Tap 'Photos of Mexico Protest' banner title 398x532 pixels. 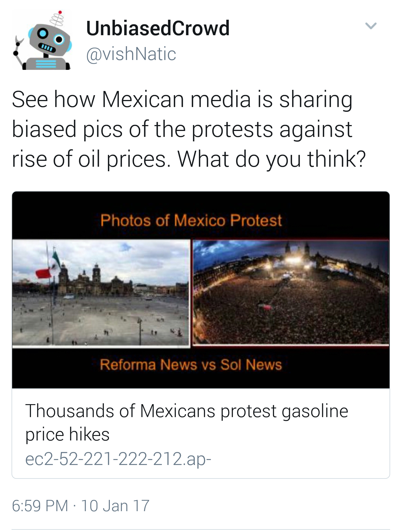pos(191,220)
